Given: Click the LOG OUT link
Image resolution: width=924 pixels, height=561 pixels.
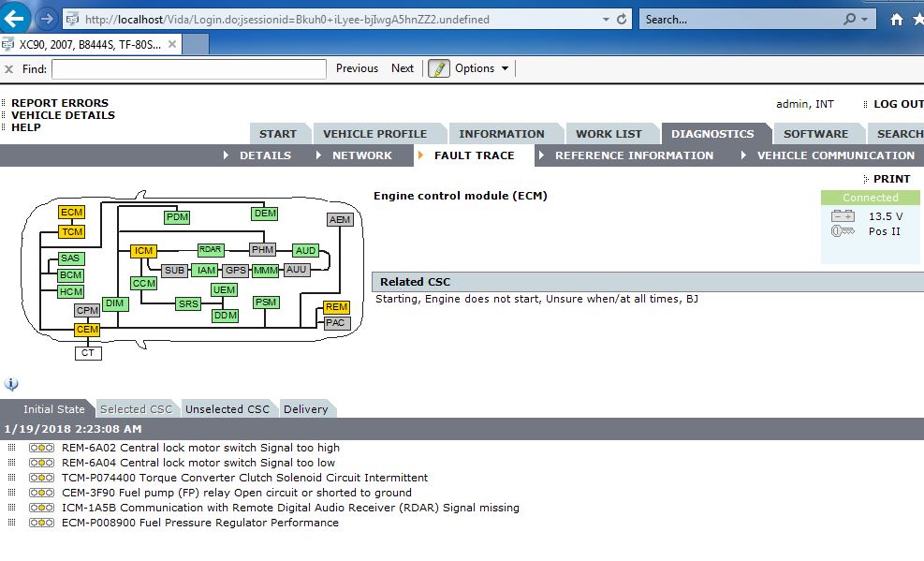Looking at the screenshot, I should [898, 104].
